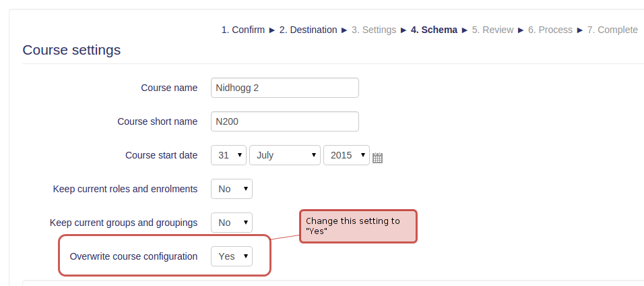Open the start date year dropdown showing 2015
644x286 pixels.
346,155
